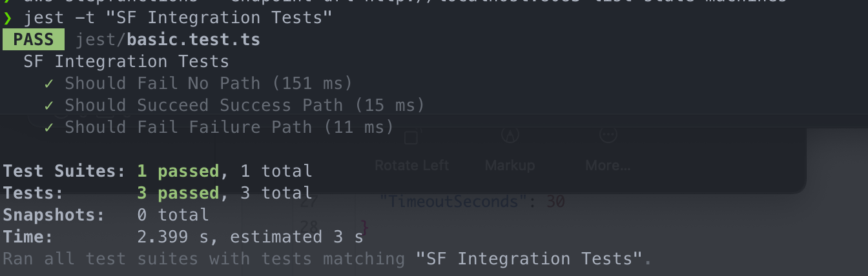
Task: Click the Rotate Left icon
Action: [411, 137]
